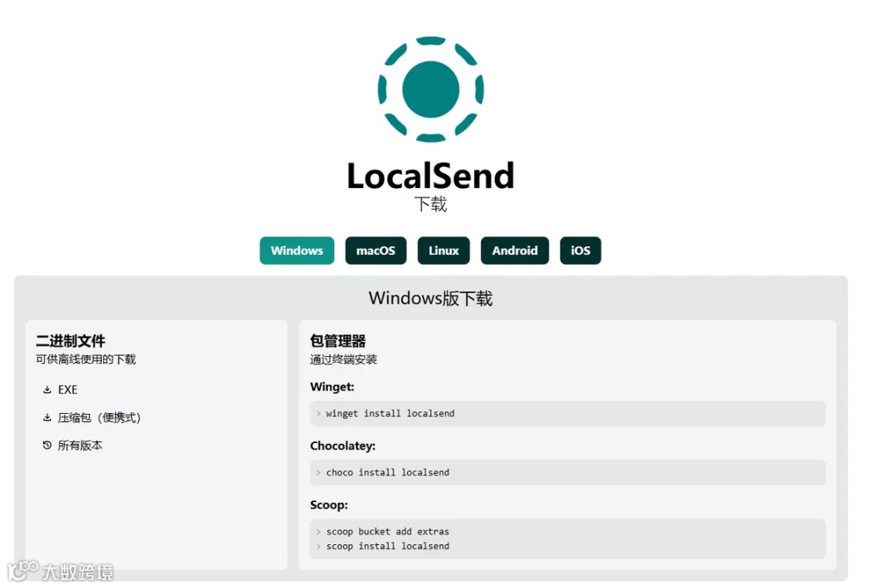Click the 通过终端安装 subtitle
Viewport: 875px width, 588px height.
tap(344, 360)
